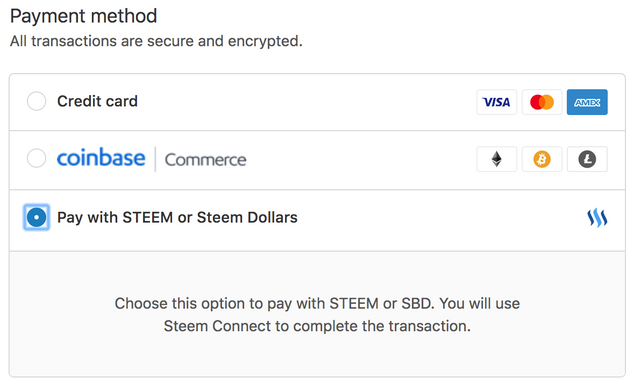Click the Steem Connect description text
640x387 pixels.
(317, 315)
